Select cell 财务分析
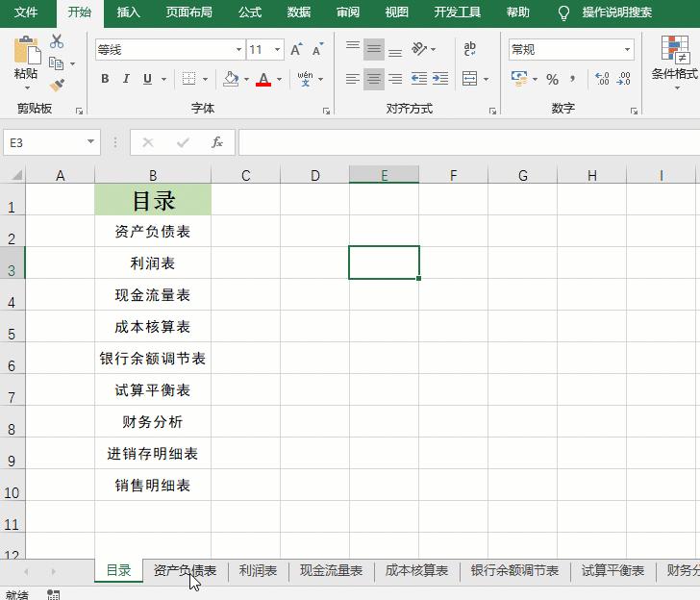Screen dimensions: 700x600 (153, 421)
